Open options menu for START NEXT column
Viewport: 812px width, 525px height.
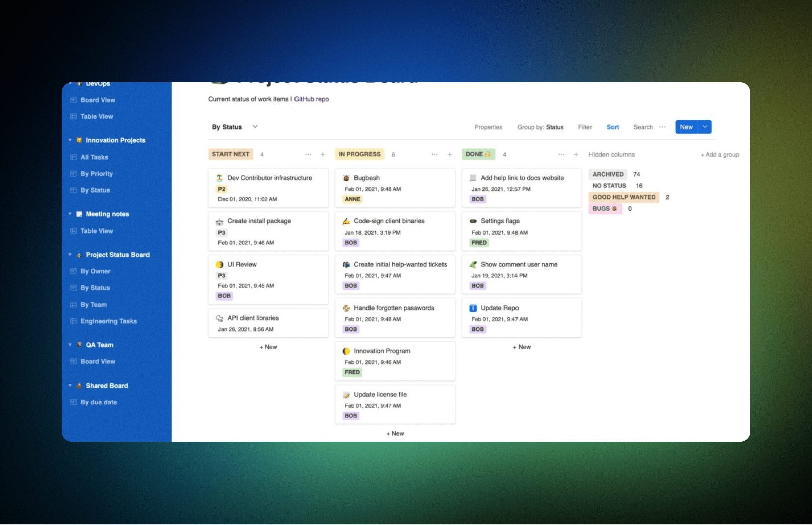[x=308, y=154]
